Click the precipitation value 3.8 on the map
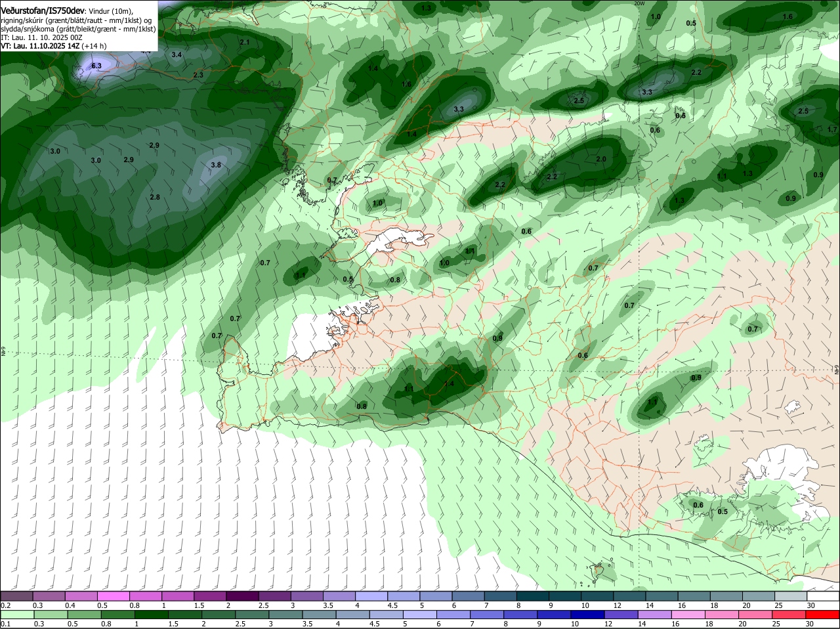This screenshot has width=840, height=629. [216, 165]
